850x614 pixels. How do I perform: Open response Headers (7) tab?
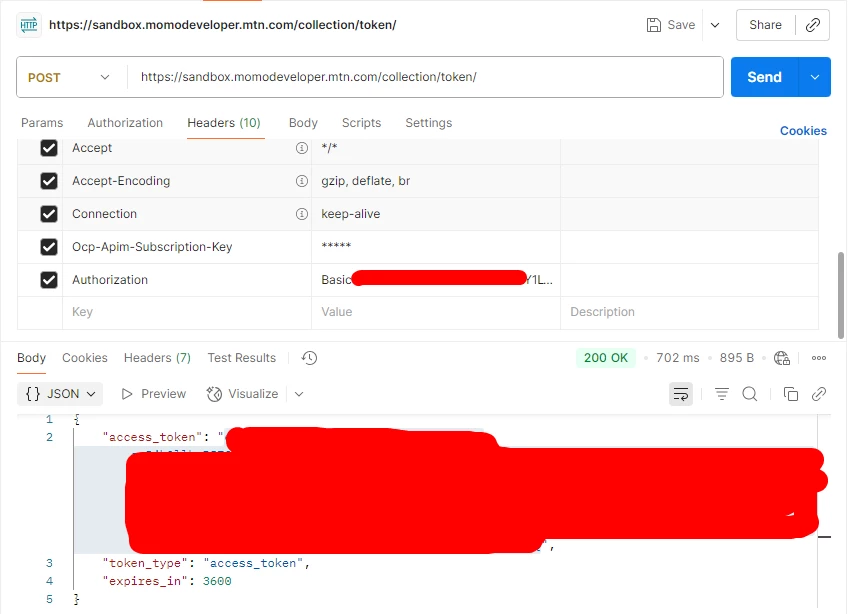coord(157,358)
